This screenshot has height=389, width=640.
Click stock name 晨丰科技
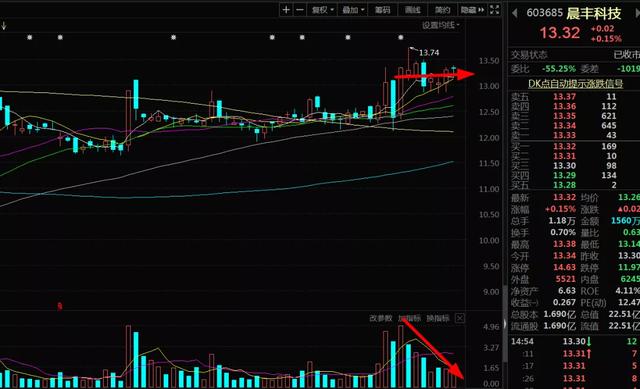pyautogui.click(x=594, y=13)
